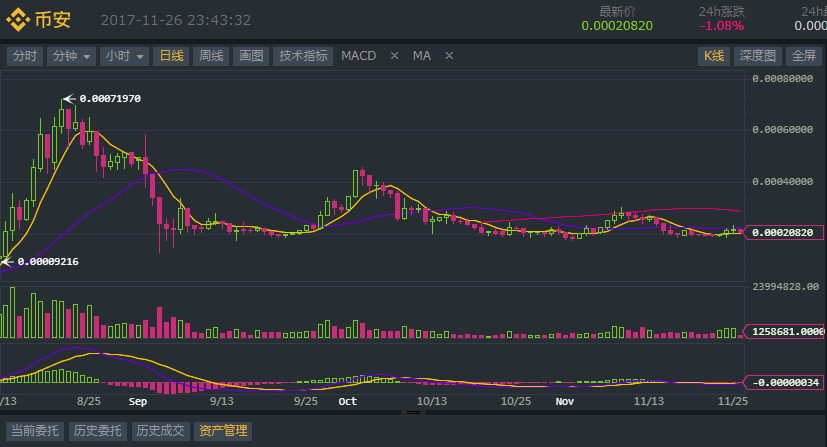Switch to 周线 weekly candles
This screenshot has width=827, height=447.
211,56
